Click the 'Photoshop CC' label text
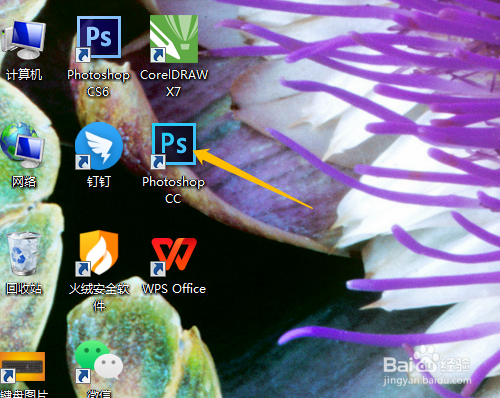The height and width of the screenshot is (398, 500). tap(174, 190)
